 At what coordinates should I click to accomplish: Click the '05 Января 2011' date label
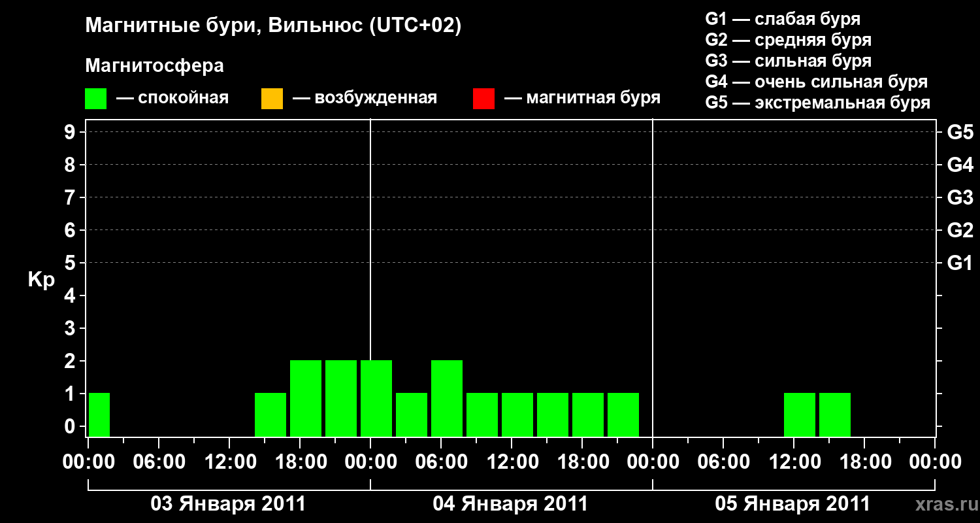[x=792, y=504]
